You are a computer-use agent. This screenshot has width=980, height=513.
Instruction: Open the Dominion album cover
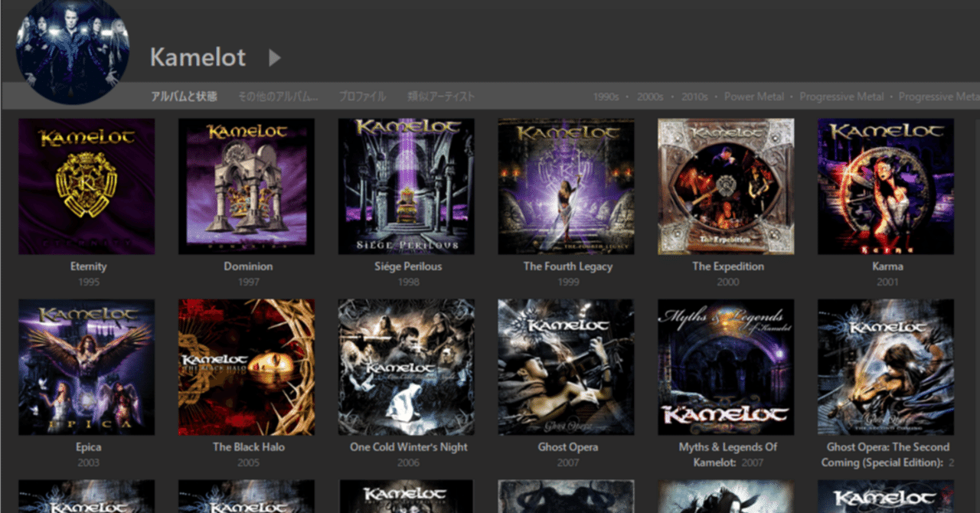[x=247, y=186]
